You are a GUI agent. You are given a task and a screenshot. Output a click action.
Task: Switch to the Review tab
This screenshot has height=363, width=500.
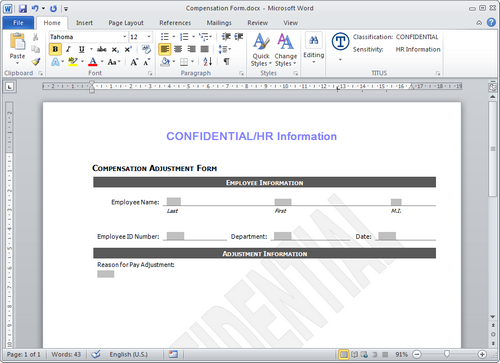tap(257, 23)
